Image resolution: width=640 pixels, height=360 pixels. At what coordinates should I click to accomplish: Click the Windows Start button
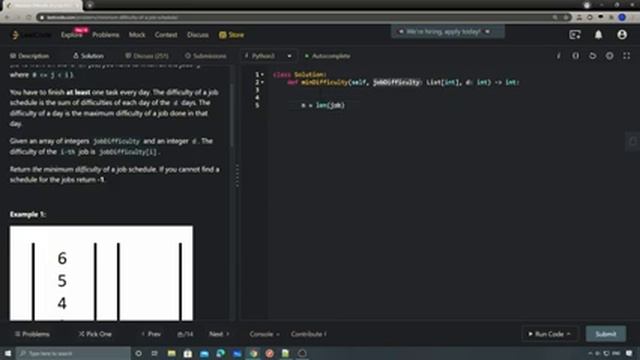point(8,353)
